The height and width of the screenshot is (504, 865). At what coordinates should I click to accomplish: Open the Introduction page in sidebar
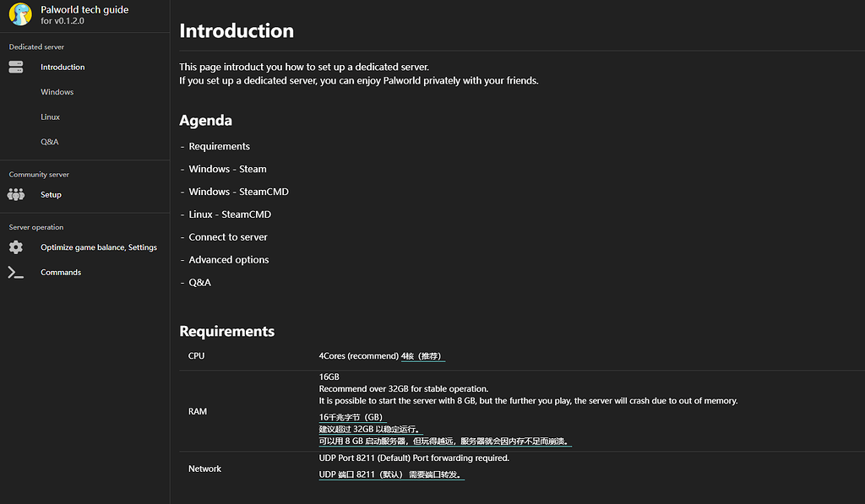tap(63, 67)
